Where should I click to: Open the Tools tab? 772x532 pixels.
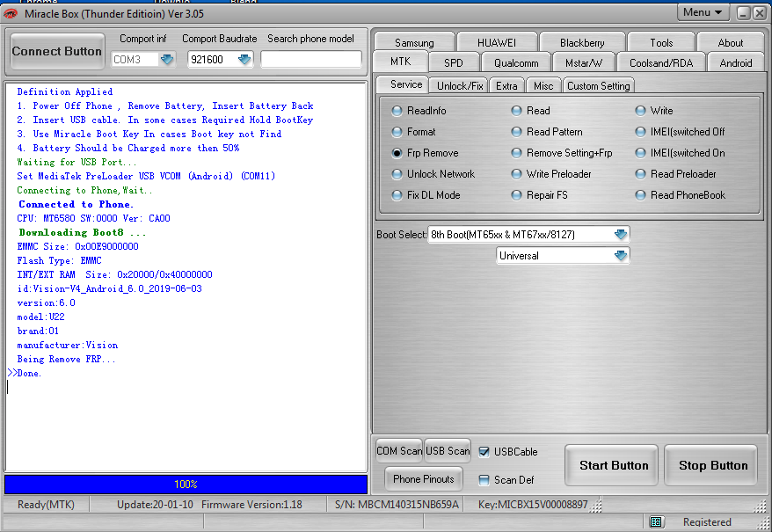(661, 43)
